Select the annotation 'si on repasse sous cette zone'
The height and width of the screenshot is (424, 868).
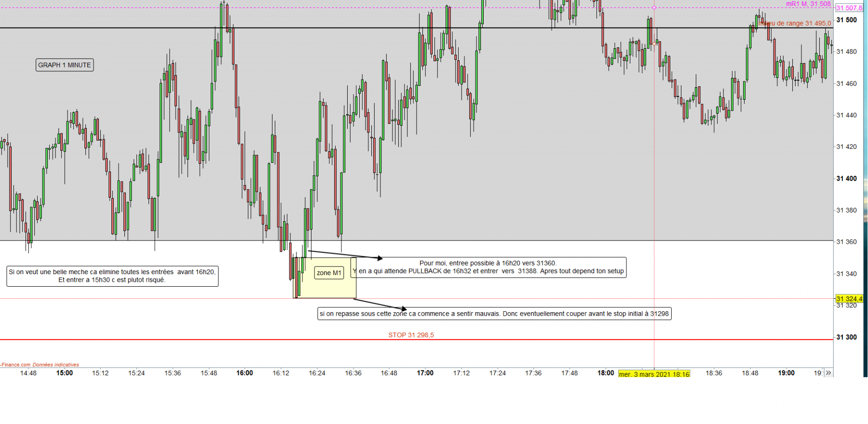point(494,314)
